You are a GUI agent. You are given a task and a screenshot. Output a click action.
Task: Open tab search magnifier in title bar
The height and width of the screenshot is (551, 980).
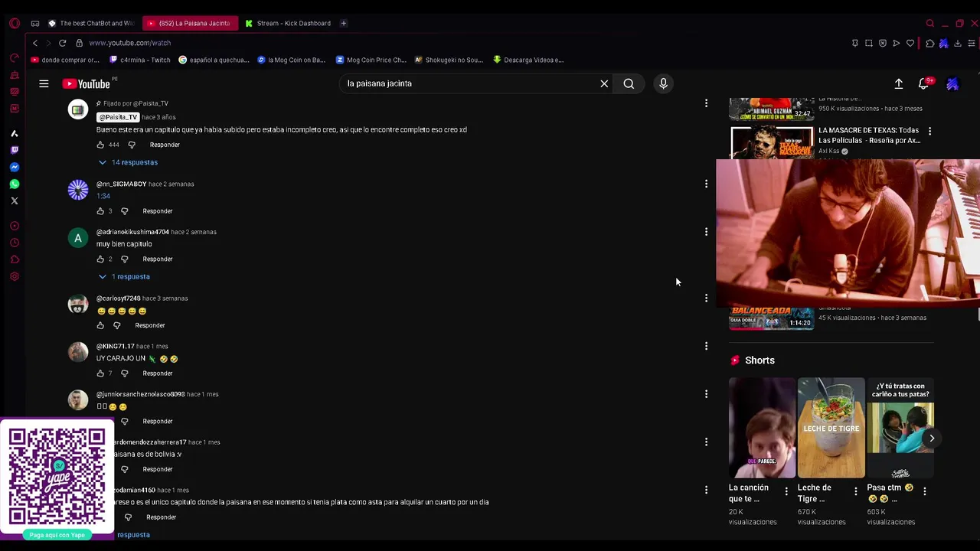(x=930, y=23)
